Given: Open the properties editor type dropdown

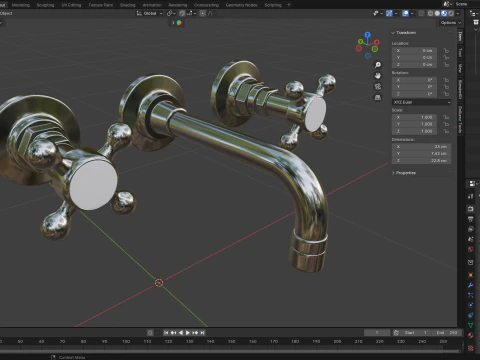Looking at the screenshot, I should [473, 184].
